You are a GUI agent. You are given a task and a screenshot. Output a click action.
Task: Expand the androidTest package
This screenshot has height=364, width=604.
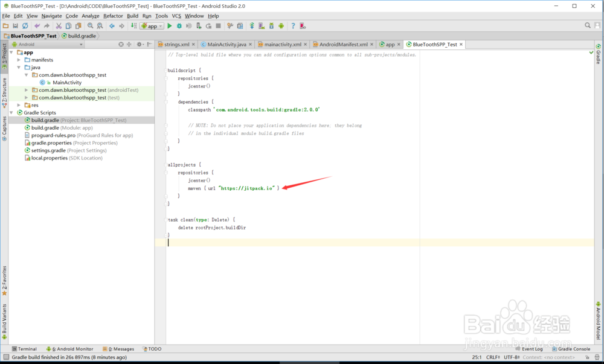click(x=26, y=90)
